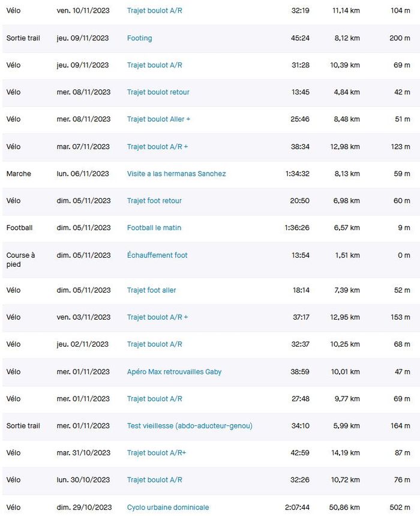Open Trajet boulot A/R+ from 31/10/2023
Viewport: 420px width, 516px height.
(x=157, y=453)
